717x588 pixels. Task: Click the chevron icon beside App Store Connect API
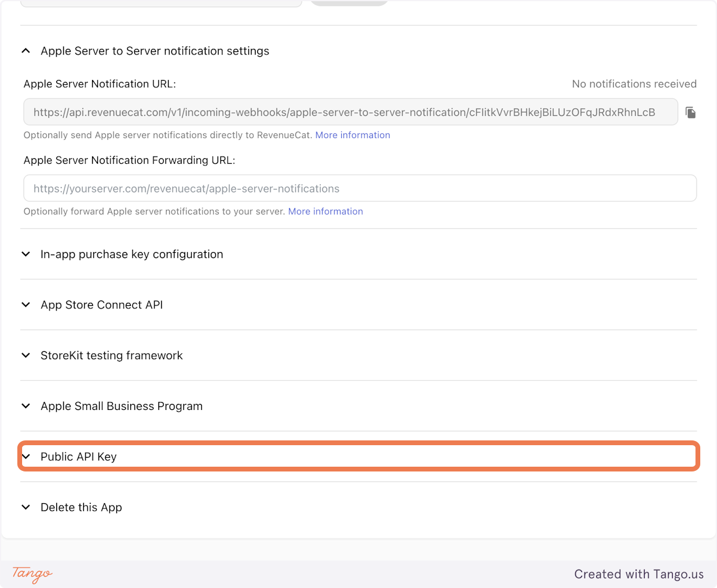click(26, 305)
